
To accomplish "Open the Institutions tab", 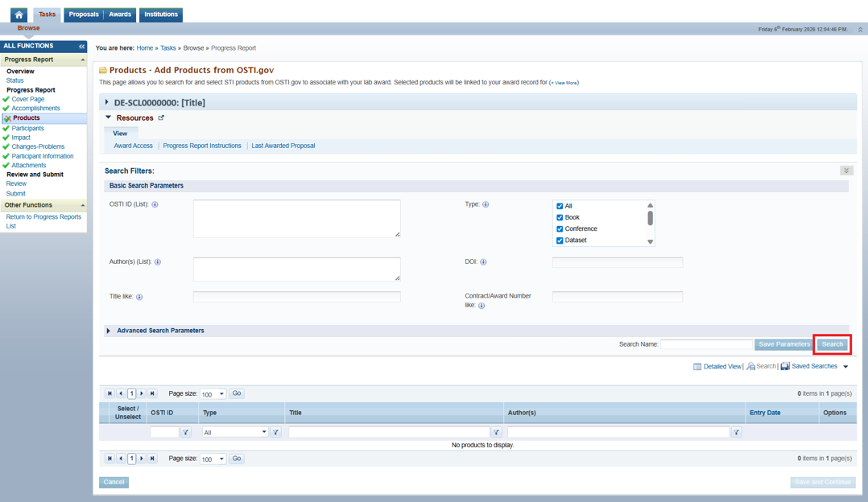I will point(161,14).
